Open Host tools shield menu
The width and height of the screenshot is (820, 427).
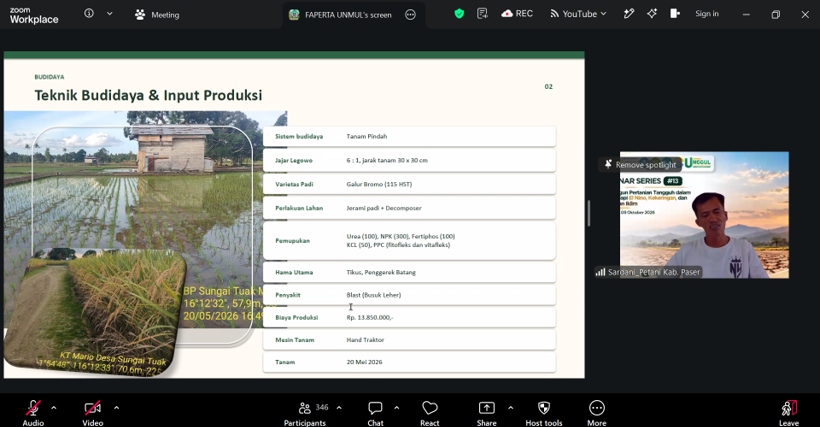(x=544, y=412)
